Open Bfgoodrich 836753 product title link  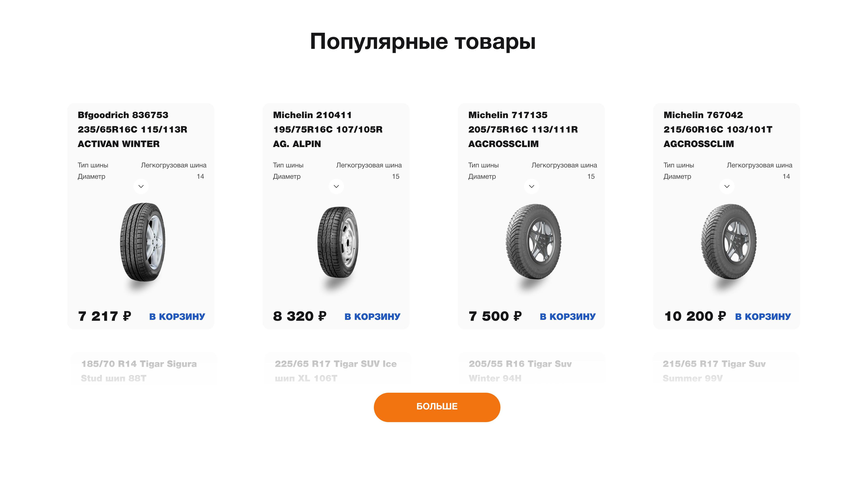(132, 130)
